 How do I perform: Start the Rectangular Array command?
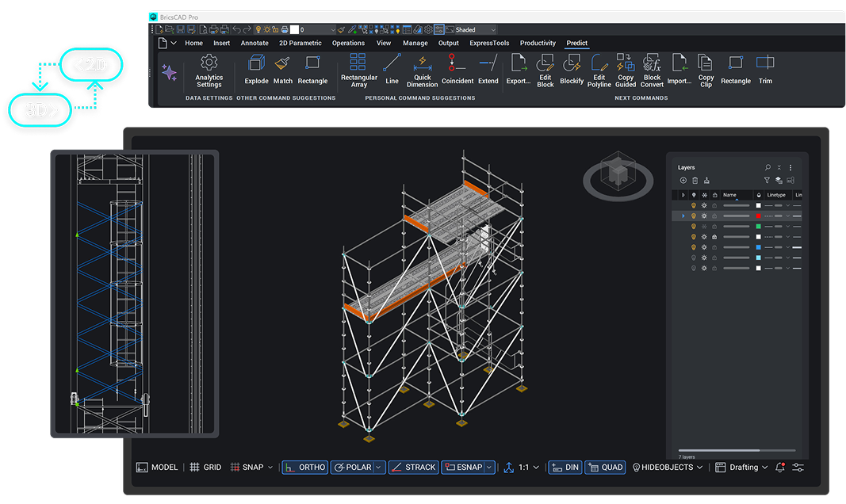click(x=359, y=71)
